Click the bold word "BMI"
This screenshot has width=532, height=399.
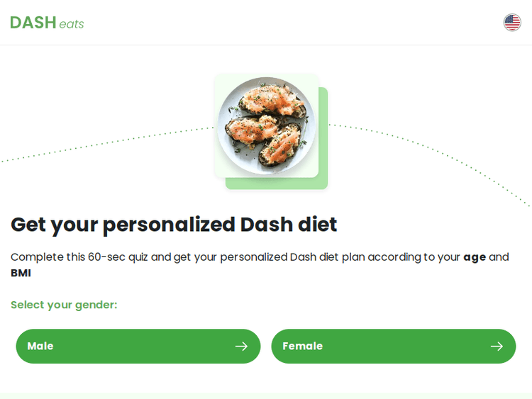tap(21, 274)
